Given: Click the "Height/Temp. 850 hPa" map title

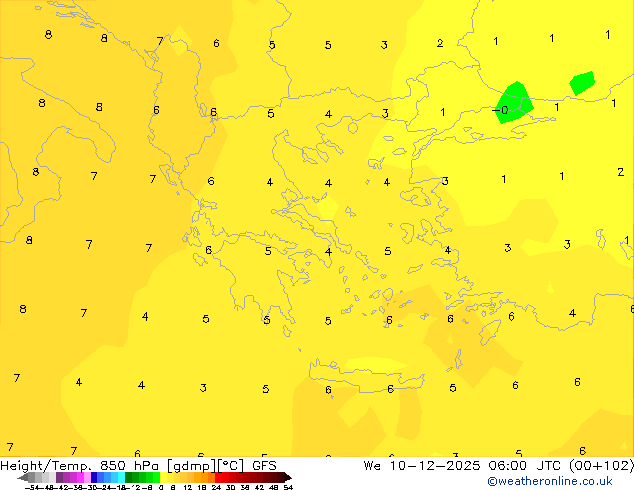Looking at the screenshot, I should tap(80, 466).
